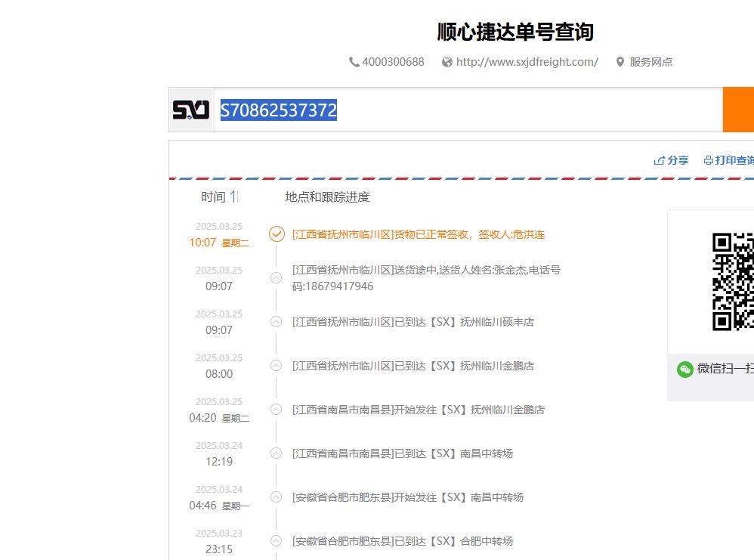Click the status marker for 04:46 肥东县 departure
Image resolution: width=754 pixels, height=560 pixels.
pyautogui.click(x=276, y=497)
